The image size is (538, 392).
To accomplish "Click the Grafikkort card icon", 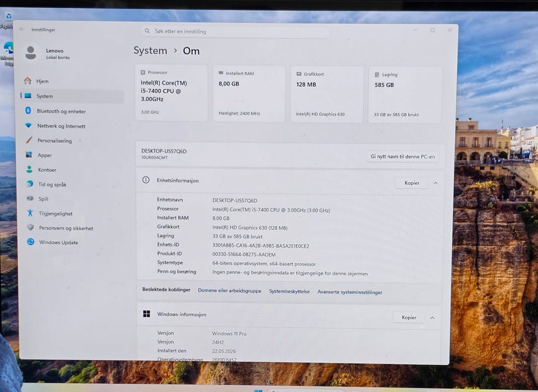I will 299,74.
